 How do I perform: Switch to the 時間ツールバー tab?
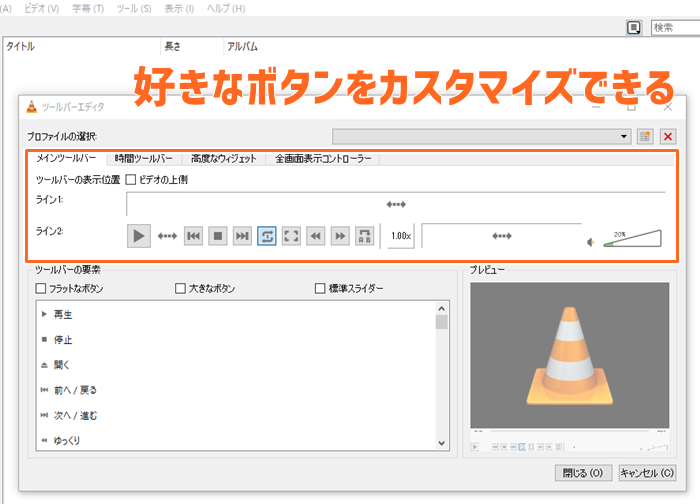point(143,158)
